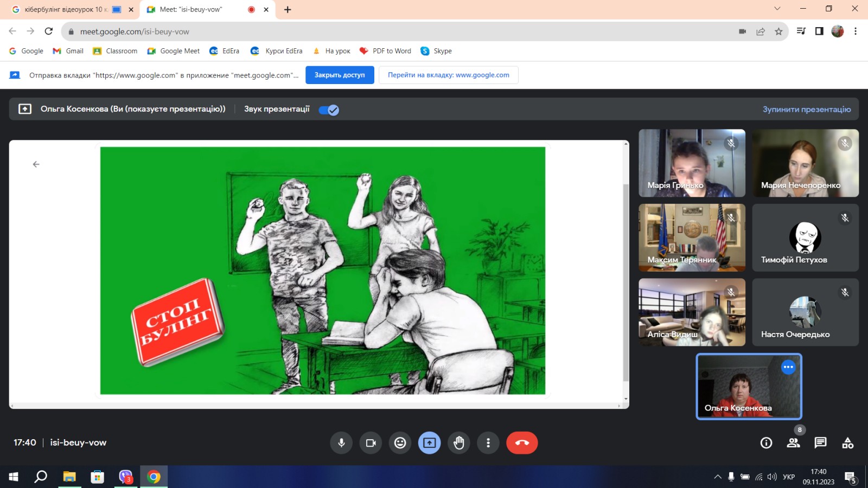Image resolution: width=868 pixels, height=488 pixels.
Task: Open the meeting details info icon
Action: click(x=766, y=443)
